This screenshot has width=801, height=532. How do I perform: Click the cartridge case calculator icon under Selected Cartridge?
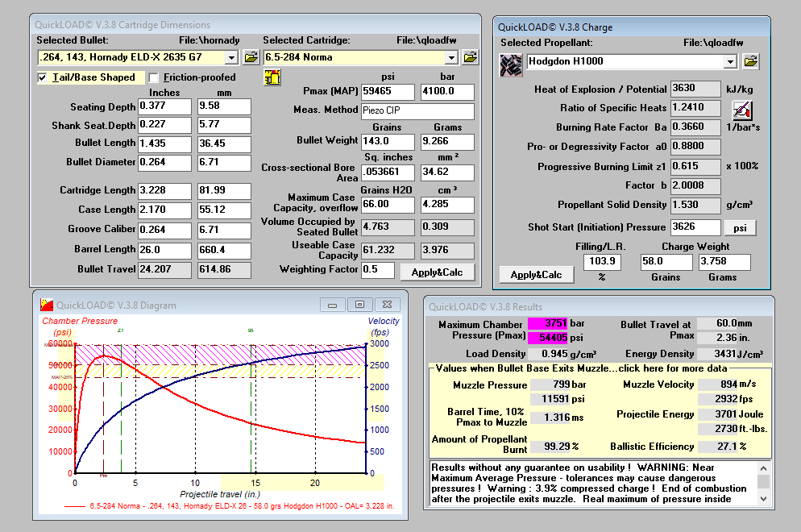(x=272, y=78)
